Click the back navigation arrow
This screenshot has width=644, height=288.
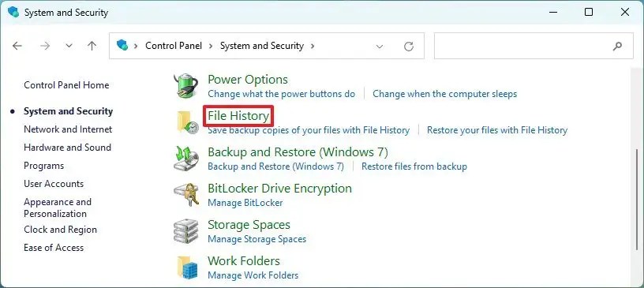(x=17, y=46)
